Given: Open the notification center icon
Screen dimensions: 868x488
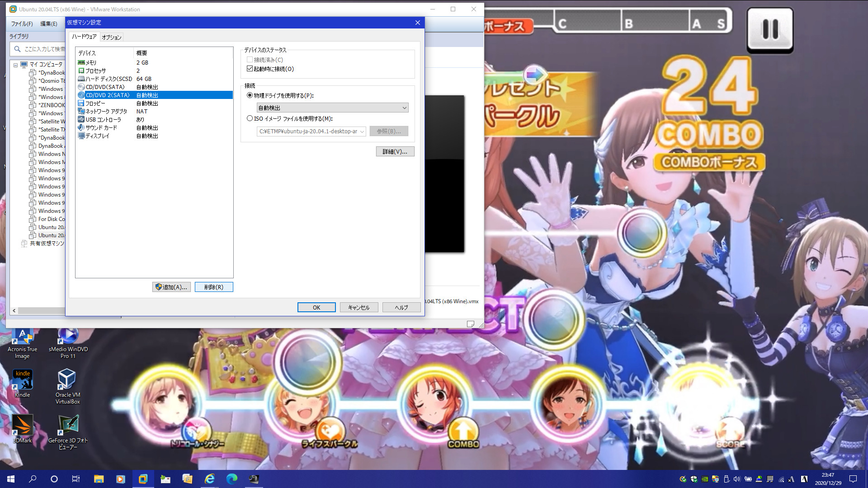Looking at the screenshot, I should coord(853,479).
